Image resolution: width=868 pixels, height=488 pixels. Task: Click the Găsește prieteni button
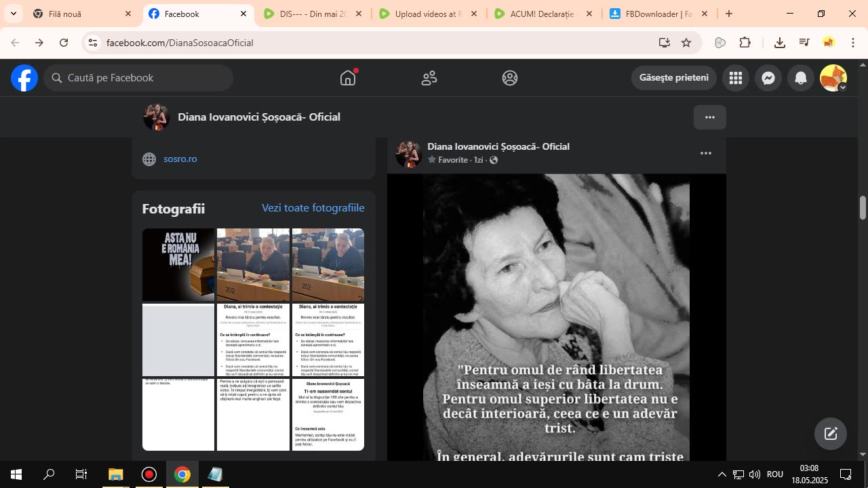click(x=674, y=78)
